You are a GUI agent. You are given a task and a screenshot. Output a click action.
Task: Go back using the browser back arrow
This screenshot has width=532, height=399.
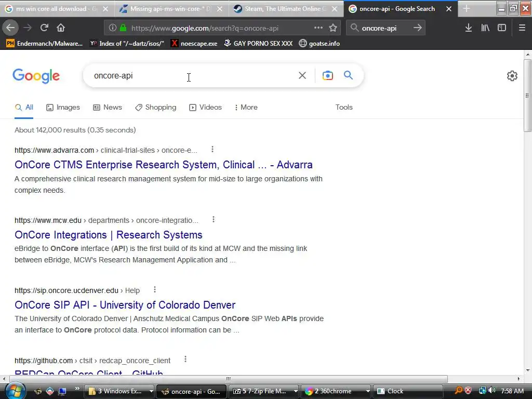(x=10, y=28)
